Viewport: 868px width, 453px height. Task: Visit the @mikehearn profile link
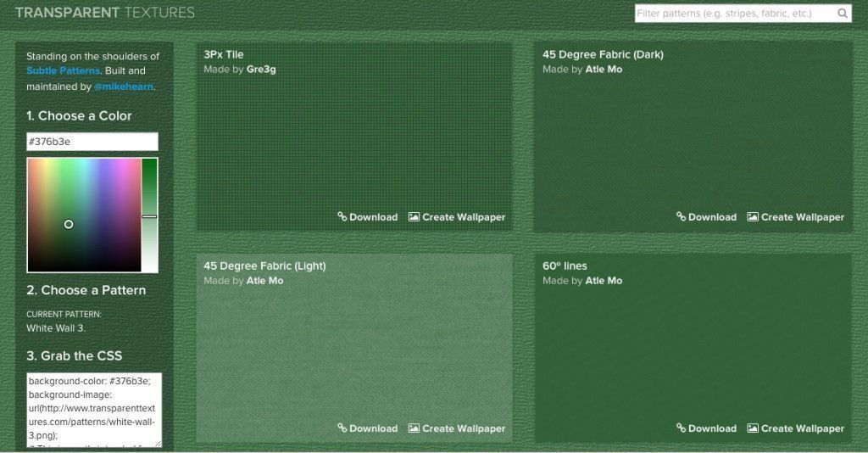point(124,87)
